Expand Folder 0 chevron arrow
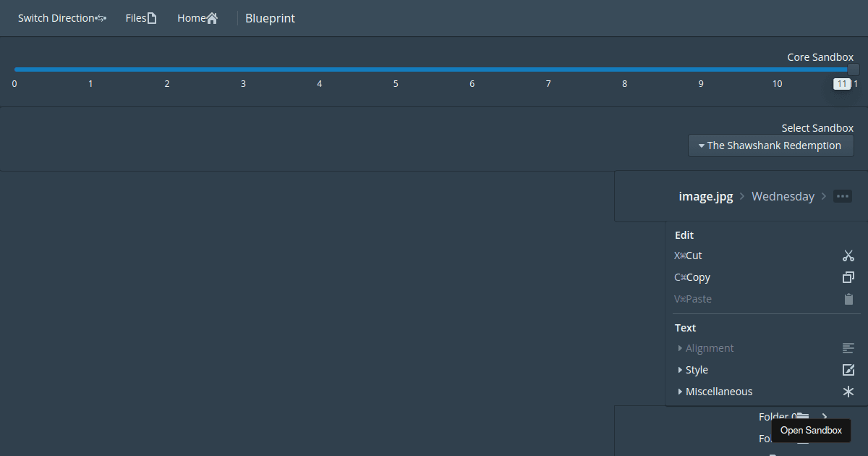 coord(825,417)
